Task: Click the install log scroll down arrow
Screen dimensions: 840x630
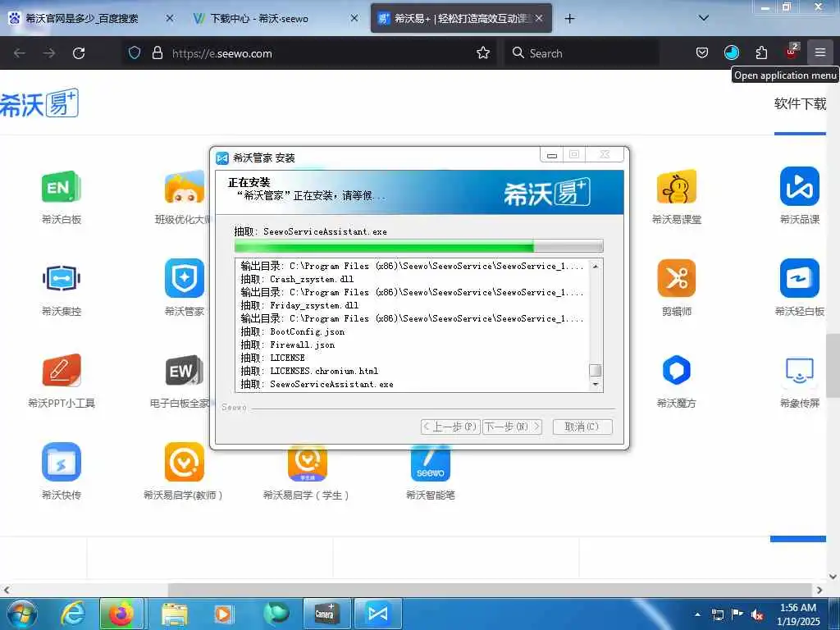Action: (x=596, y=385)
